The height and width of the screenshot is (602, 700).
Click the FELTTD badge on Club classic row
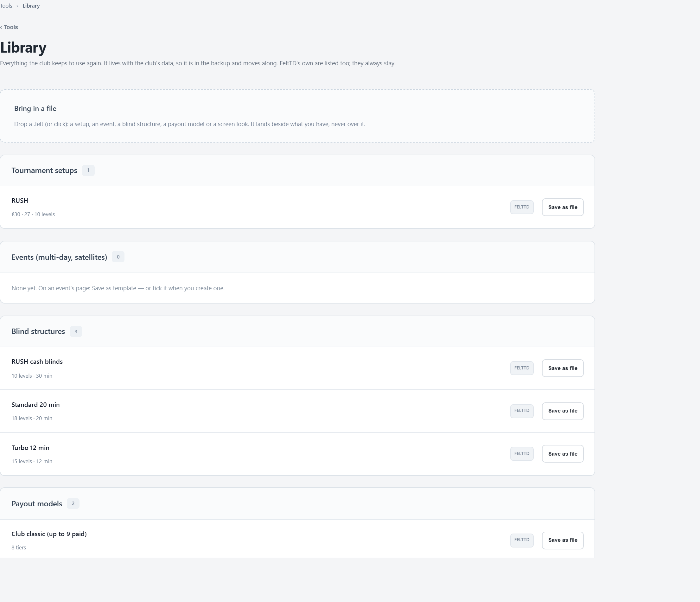click(x=522, y=540)
